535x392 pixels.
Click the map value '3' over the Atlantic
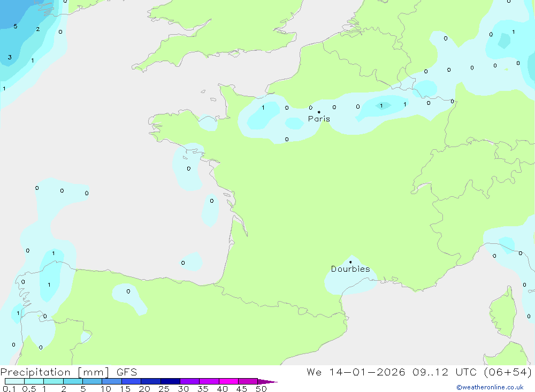[x=10, y=57]
